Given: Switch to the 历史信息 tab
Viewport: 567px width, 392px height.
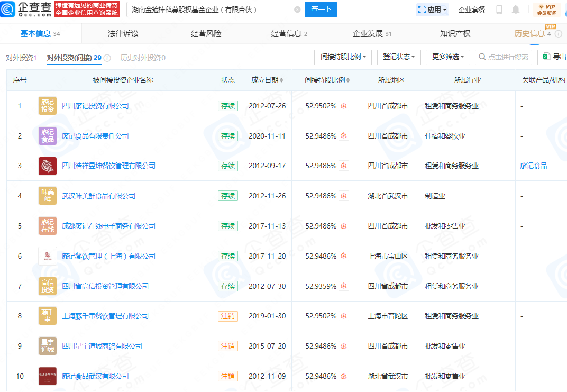Looking at the screenshot, I should [532, 34].
